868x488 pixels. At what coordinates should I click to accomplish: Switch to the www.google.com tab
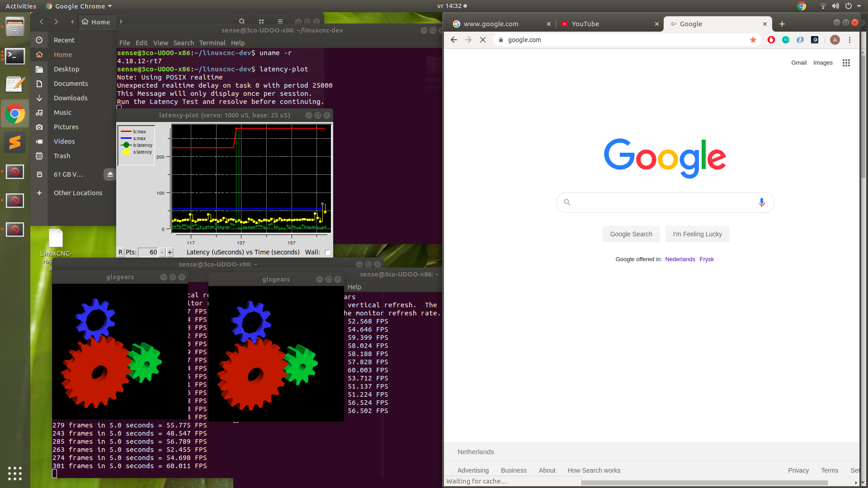pos(501,24)
